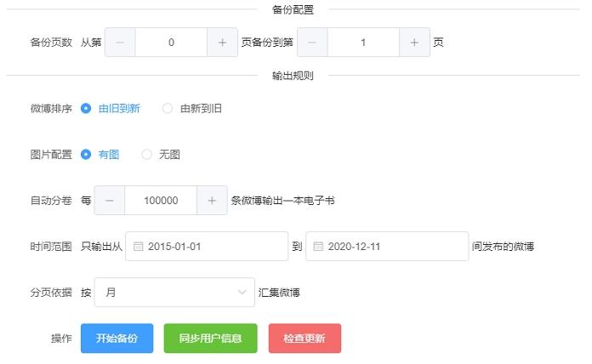Start backup with 开始备份 button
The height and width of the screenshot is (364, 592).
[x=117, y=338]
